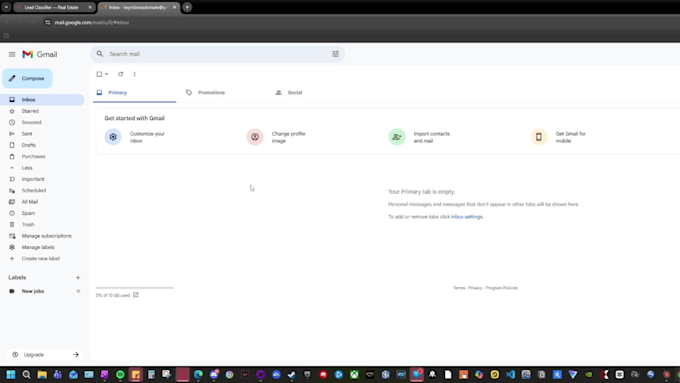Click the Import contacts and mail icon
This screenshot has height=383, width=680.
point(397,137)
